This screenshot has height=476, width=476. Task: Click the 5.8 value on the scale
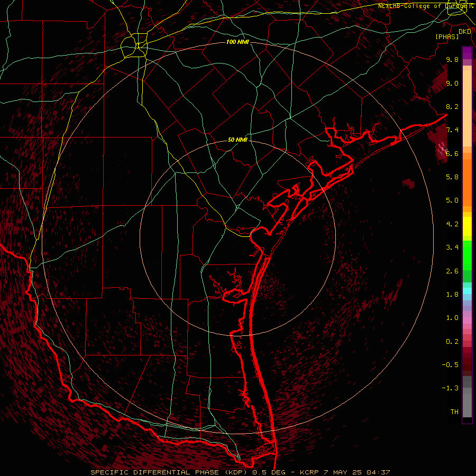[x=452, y=177]
